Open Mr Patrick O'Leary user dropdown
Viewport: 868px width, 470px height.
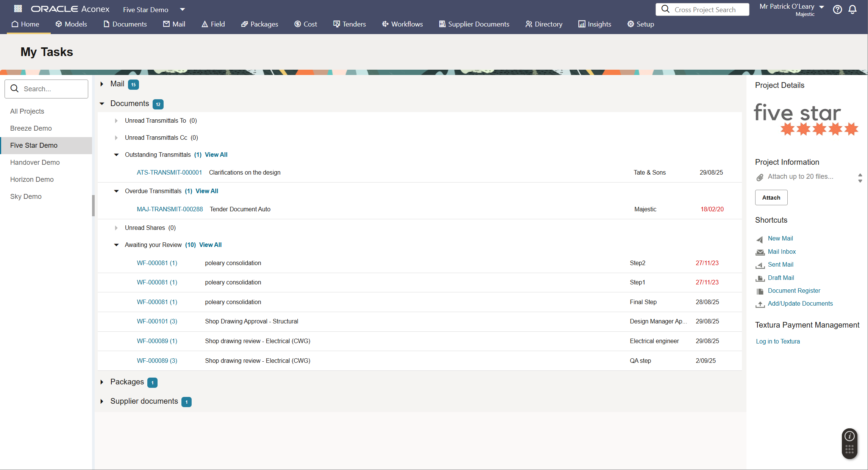pos(821,7)
